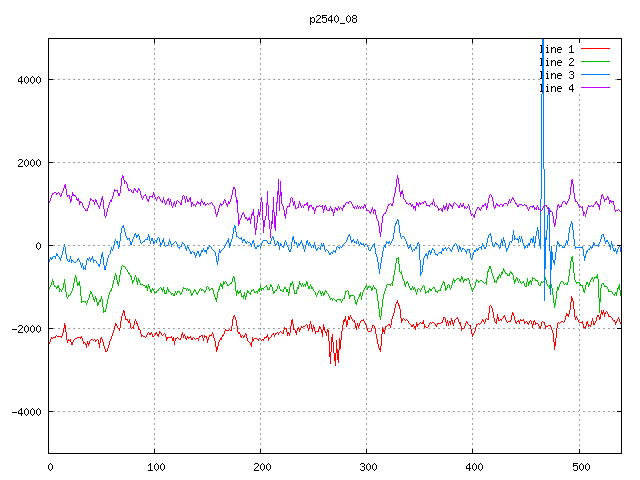Click the red line's dip near 270
Image resolution: width=640 pixels, height=480 pixels.
tap(334, 363)
